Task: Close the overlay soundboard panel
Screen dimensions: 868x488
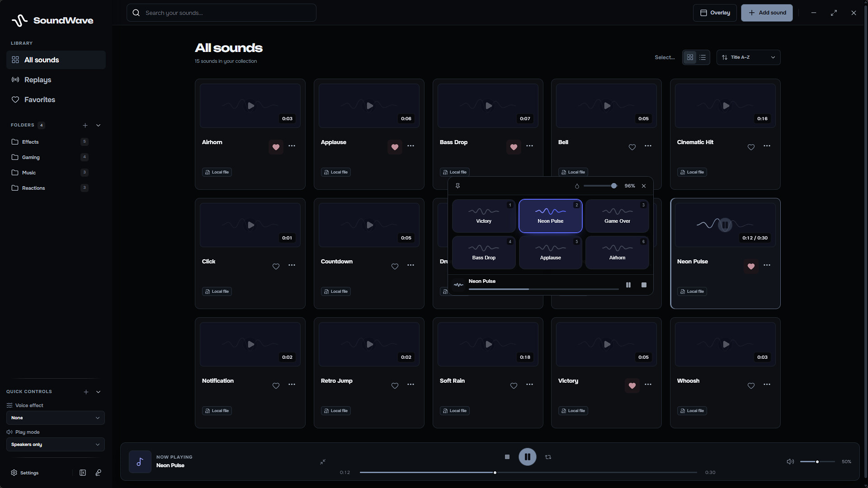Action: [x=644, y=186]
